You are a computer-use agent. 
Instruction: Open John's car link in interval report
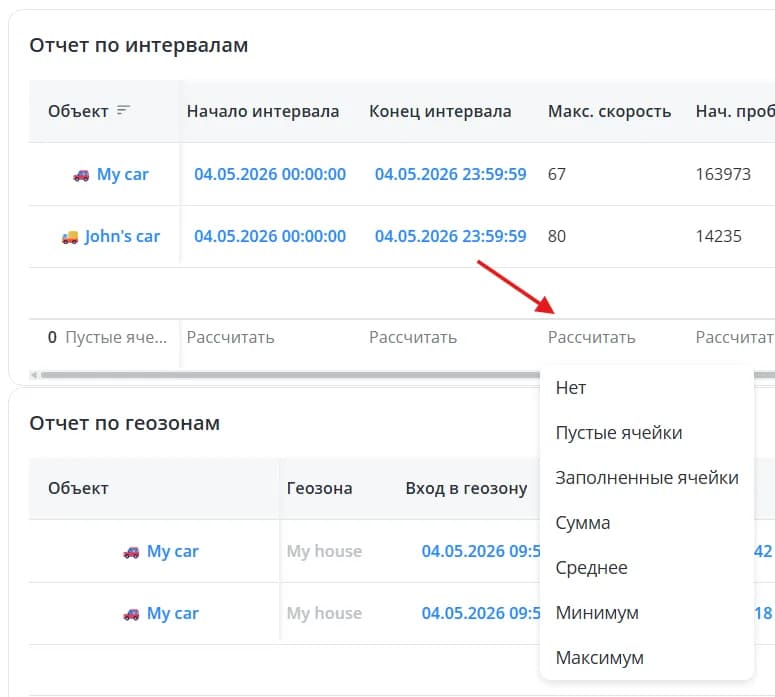[122, 236]
